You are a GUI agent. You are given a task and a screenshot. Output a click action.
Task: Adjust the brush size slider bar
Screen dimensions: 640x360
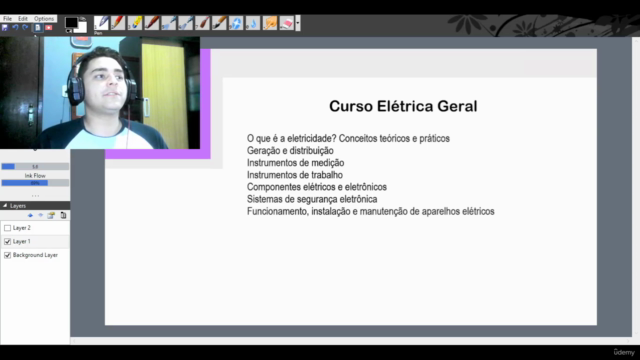(x=35, y=167)
